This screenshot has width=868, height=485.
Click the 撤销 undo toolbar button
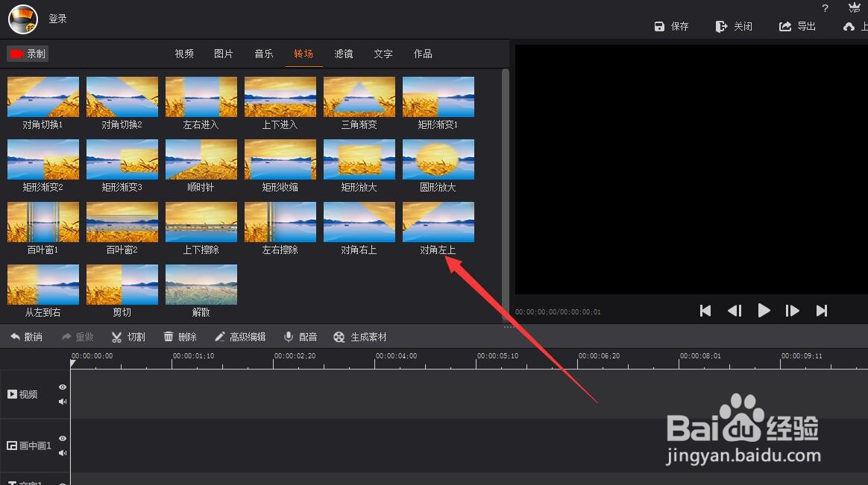pyautogui.click(x=26, y=337)
